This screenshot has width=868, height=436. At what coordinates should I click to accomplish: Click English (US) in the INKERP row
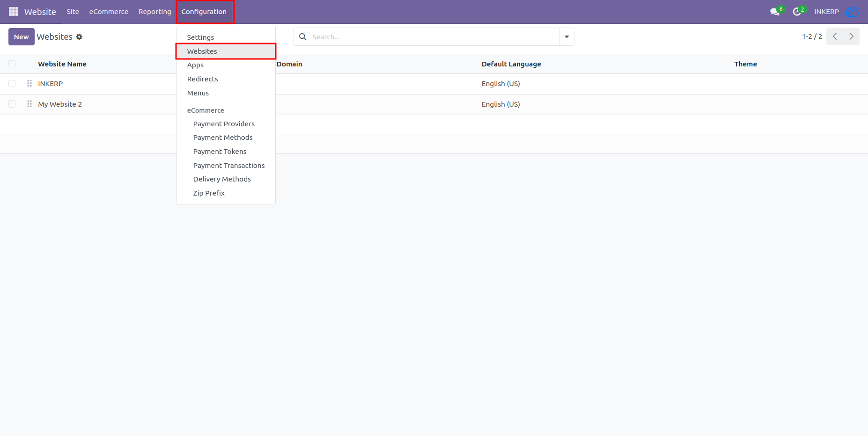(500, 84)
